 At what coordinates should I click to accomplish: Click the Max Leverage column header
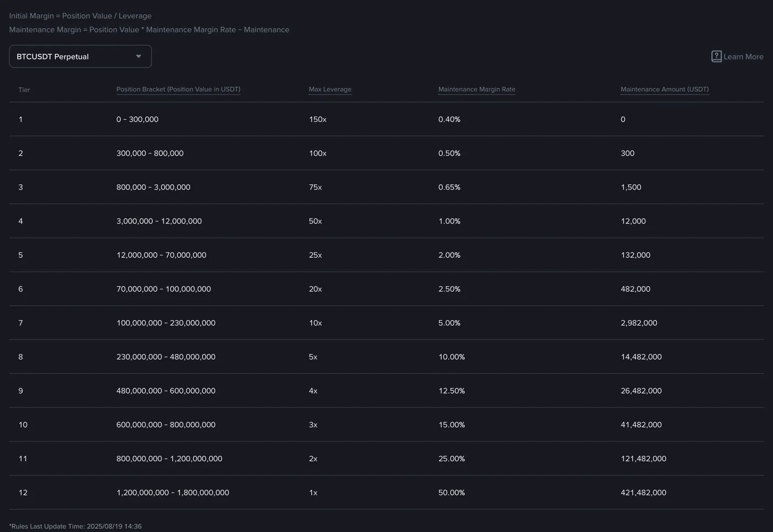pyautogui.click(x=330, y=89)
